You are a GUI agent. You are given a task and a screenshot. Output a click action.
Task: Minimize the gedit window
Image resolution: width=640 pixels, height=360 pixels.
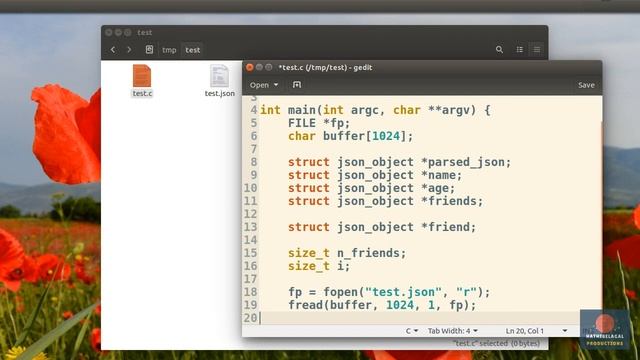coord(259,67)
